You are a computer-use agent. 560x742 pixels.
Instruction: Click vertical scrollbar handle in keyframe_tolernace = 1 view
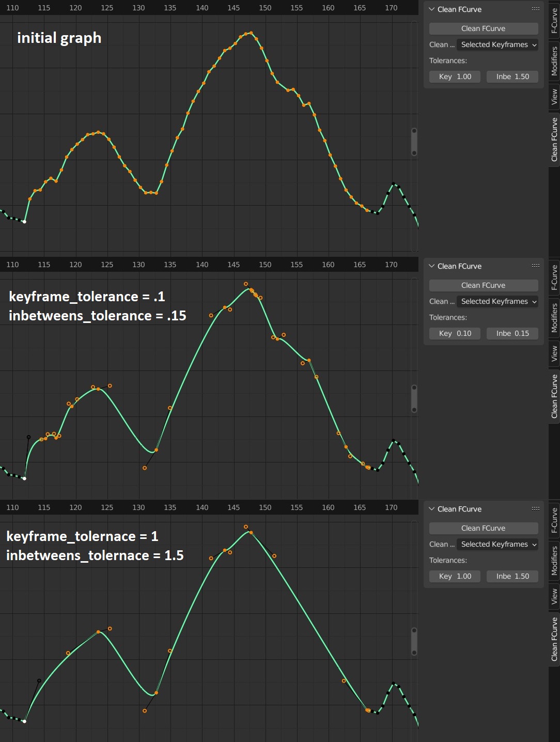click(x=414, y=641)
